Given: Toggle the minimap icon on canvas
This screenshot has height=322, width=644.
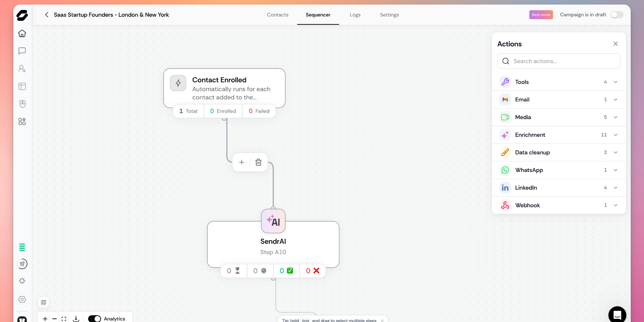Looking at the screenshot, I should point(43,302).
